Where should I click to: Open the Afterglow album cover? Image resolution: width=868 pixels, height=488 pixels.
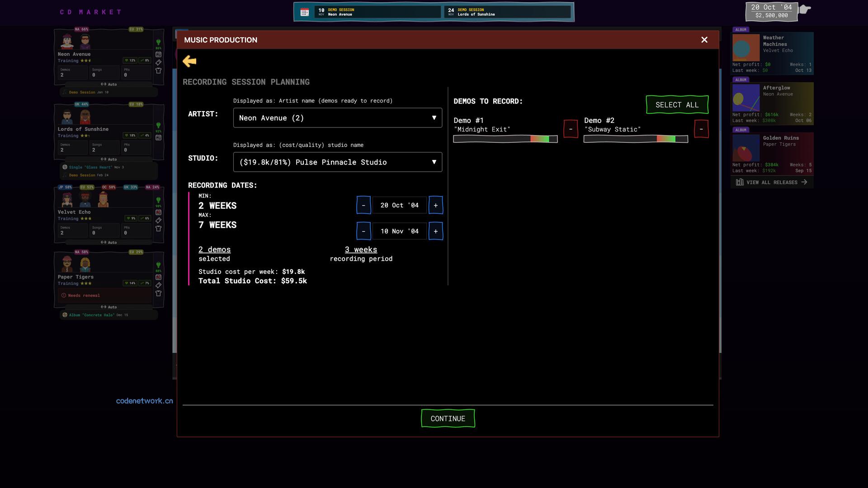coord(746,98)
